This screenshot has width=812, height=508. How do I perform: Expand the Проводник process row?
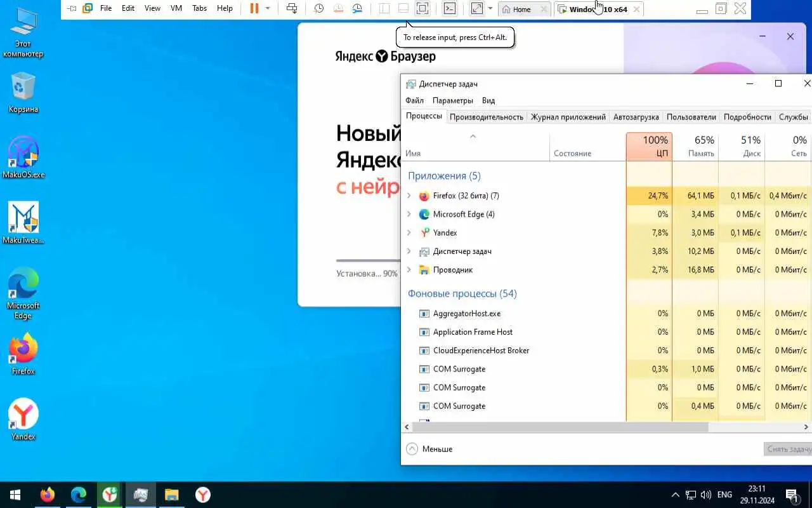(409, 269)
